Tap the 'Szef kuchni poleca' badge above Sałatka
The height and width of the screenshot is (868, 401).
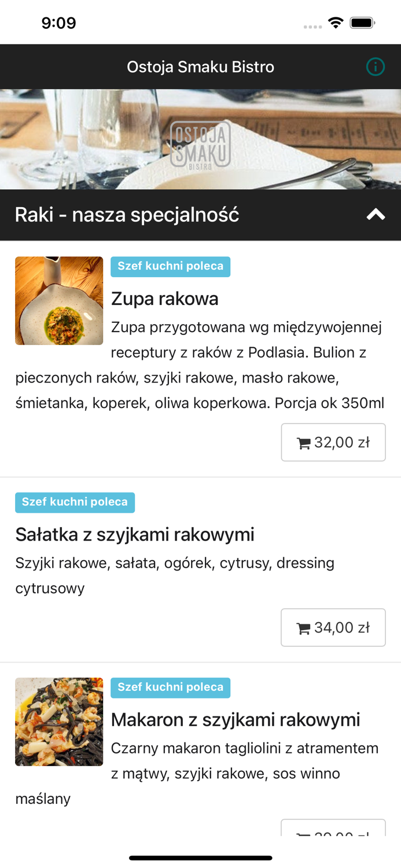point(75,503)
